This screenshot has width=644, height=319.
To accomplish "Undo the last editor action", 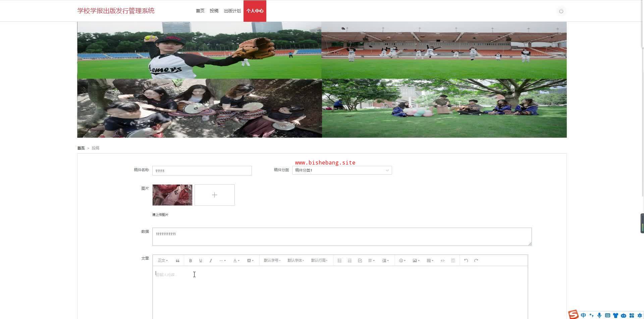I will 466,261.
